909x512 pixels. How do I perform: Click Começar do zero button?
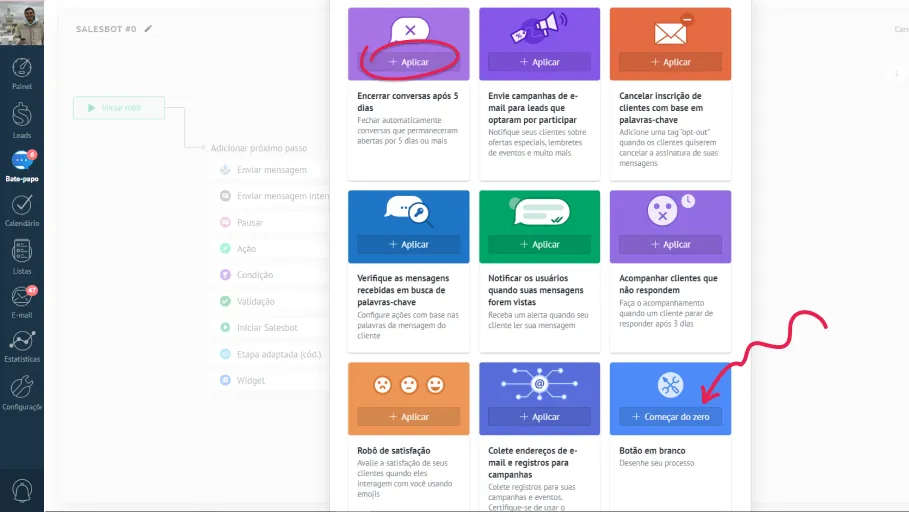click(x=670, y=417)
